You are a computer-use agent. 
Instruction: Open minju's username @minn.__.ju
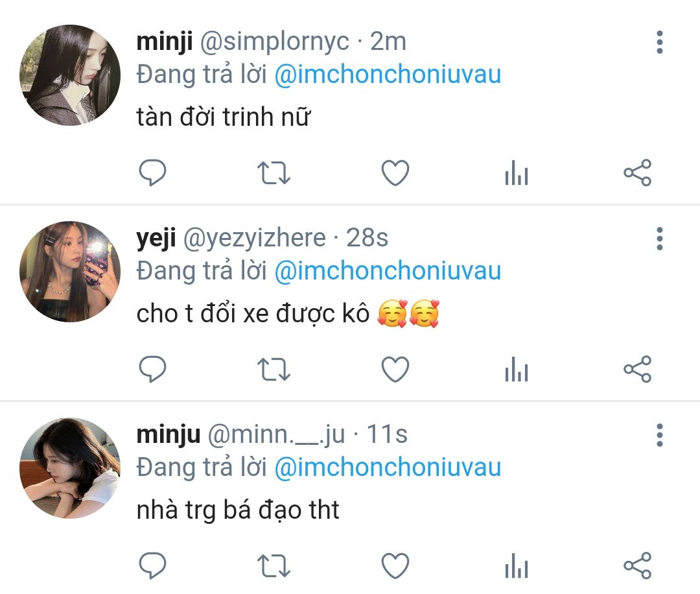coord(276,434)
